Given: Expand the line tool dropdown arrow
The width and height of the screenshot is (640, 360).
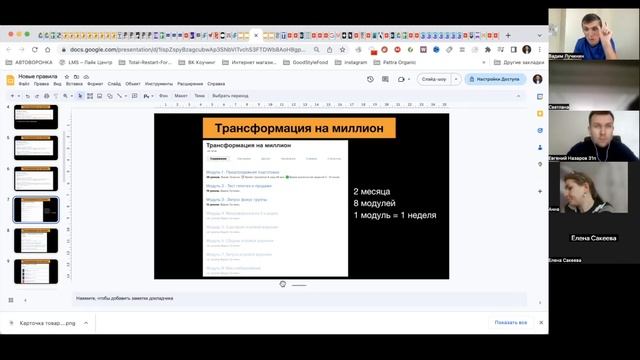Looking at the screenshot, I should 125,96.
